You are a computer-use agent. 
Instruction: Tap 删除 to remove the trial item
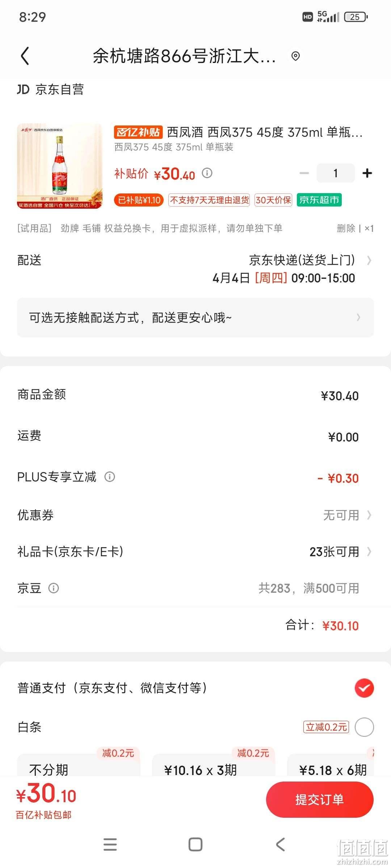coord(346,228)
